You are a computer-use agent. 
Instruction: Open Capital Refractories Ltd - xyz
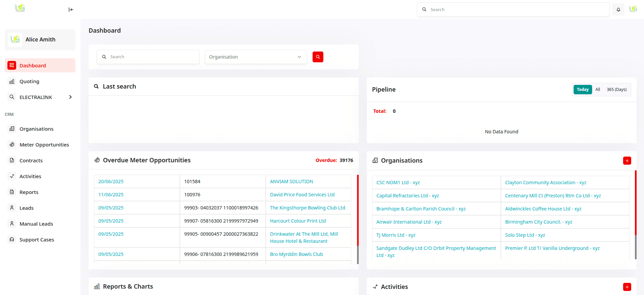point(408,196)
